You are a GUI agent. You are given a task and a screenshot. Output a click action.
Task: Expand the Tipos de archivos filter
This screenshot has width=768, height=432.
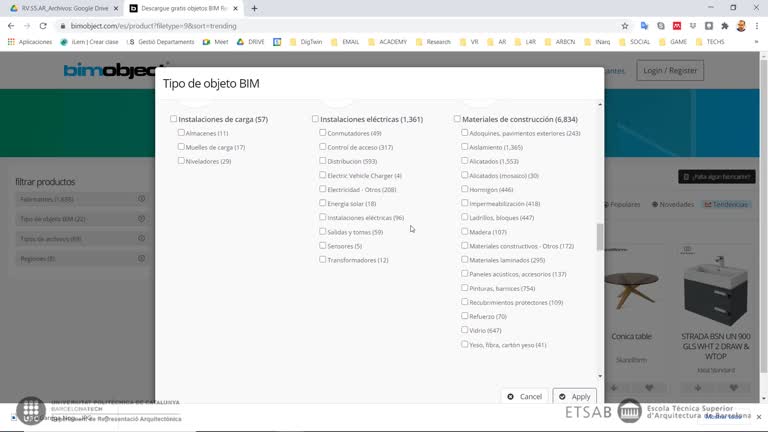pyautogui.click(x=141, y=239)
